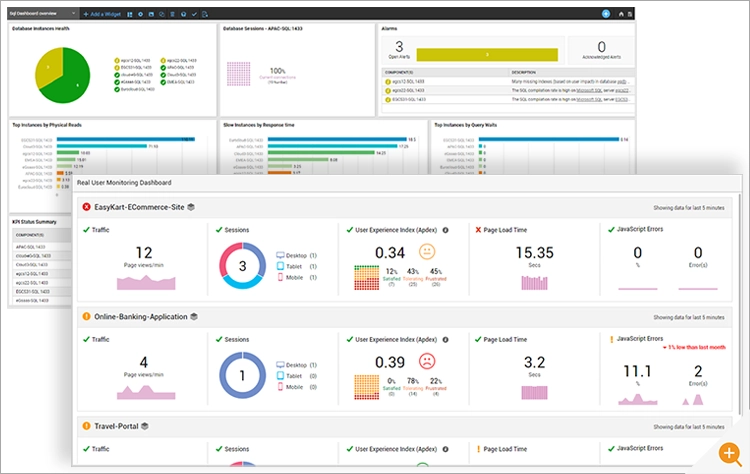Click the orange warning icon beside Online-Banking-Application
The width and height of the screenshot is (750, 474).
(87, 317)
